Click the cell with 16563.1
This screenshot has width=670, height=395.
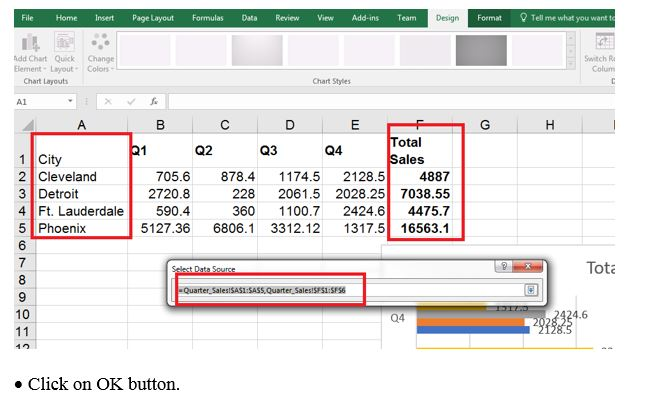click(420, 228)
